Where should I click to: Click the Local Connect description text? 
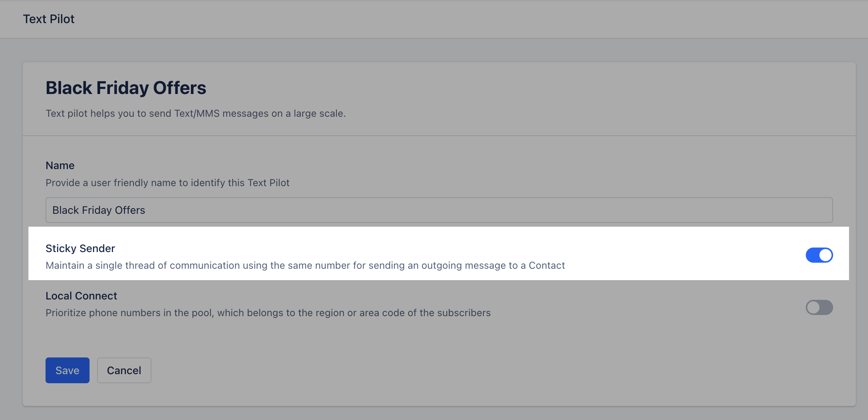pyautogui.click(x=268, y=313)
